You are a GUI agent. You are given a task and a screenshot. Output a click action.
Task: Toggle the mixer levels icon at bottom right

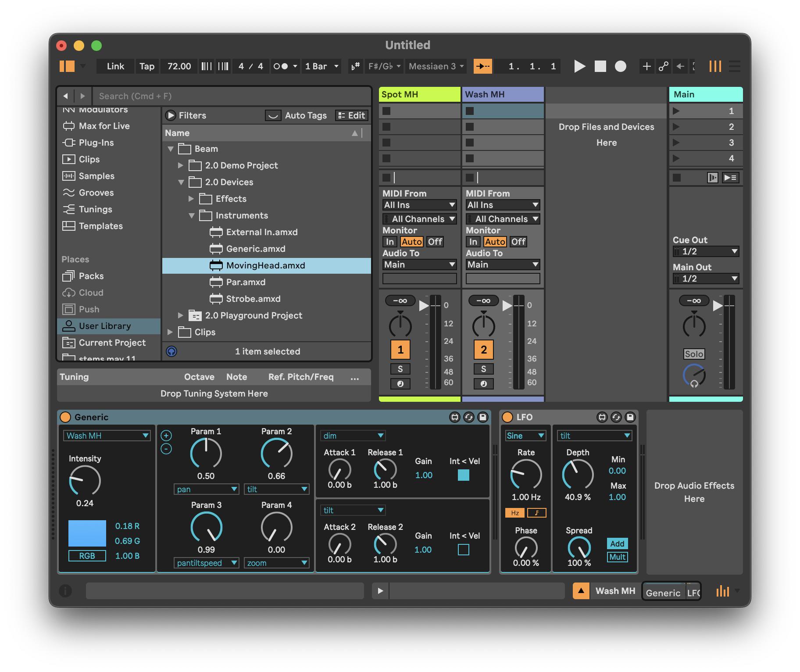click(723, 591)
